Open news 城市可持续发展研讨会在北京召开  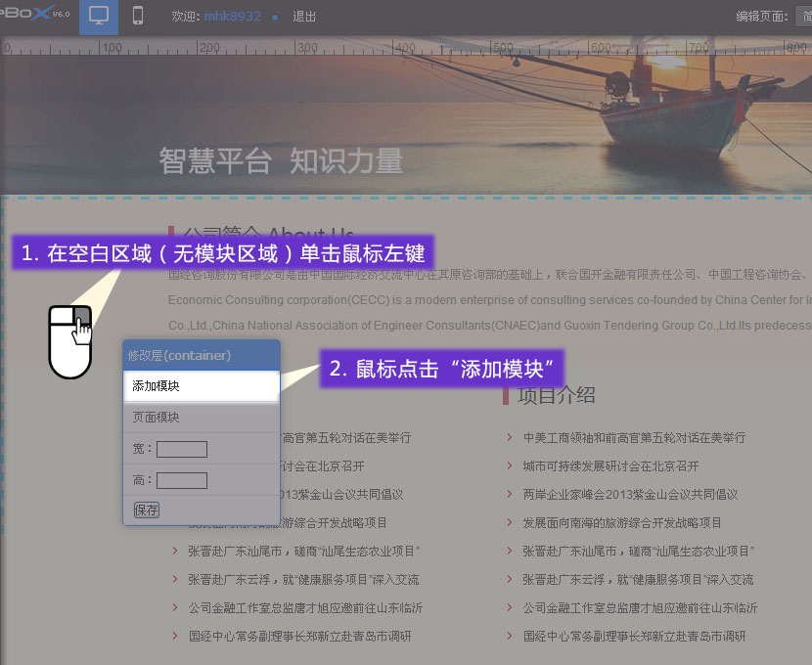610,466
